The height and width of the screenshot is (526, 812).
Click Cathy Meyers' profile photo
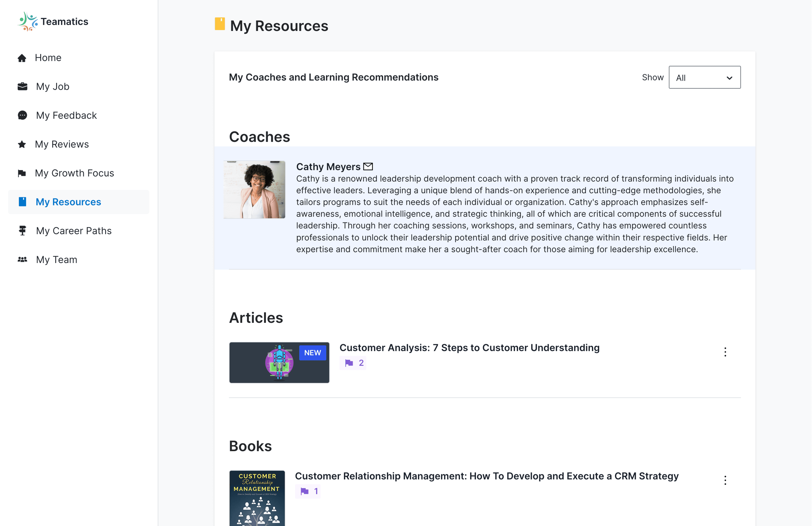point(254,190)
